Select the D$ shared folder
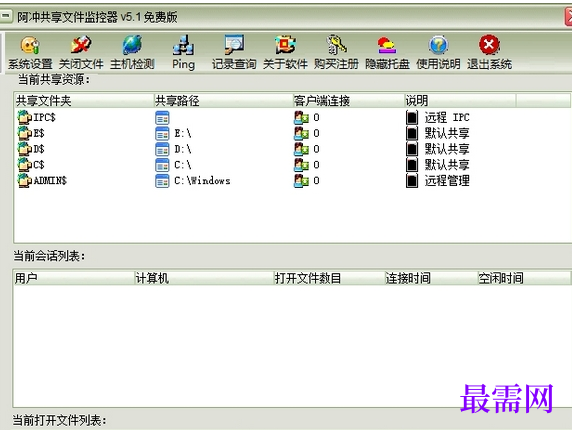 31,149
